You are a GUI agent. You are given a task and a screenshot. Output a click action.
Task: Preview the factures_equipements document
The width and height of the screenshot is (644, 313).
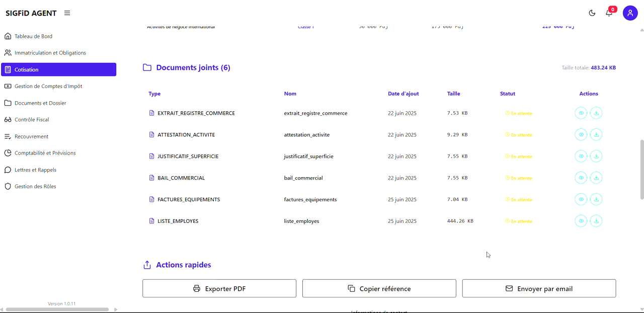click(581, 199)
